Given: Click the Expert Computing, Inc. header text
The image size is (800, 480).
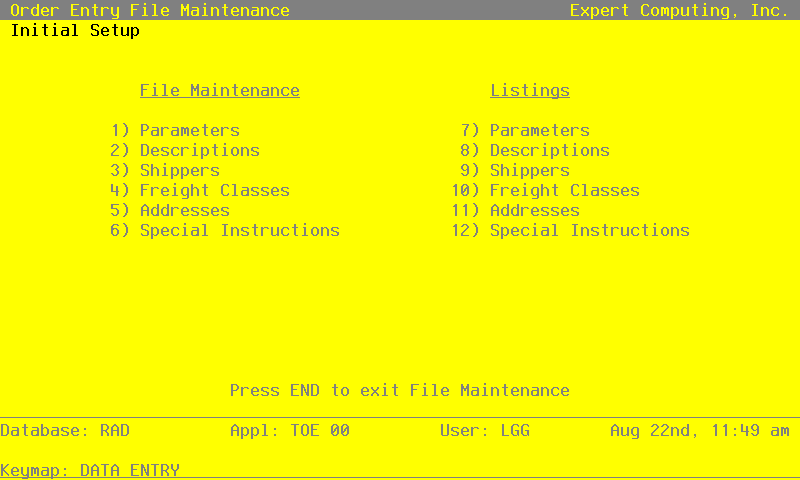Looking at the screenshot, I should [x=680, y=10].
